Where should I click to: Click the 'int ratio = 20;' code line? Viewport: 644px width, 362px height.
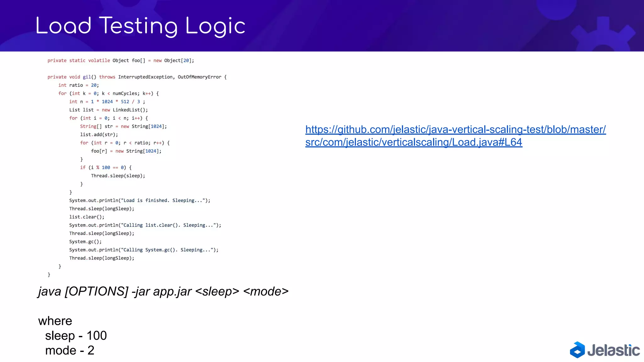click(x=79, y=85)
